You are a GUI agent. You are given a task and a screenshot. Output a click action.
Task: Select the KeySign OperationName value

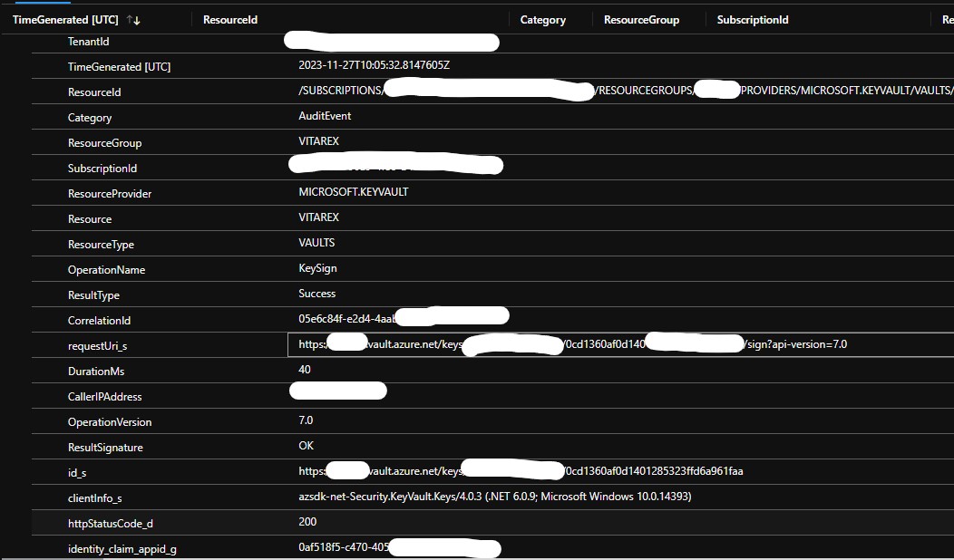317,268
